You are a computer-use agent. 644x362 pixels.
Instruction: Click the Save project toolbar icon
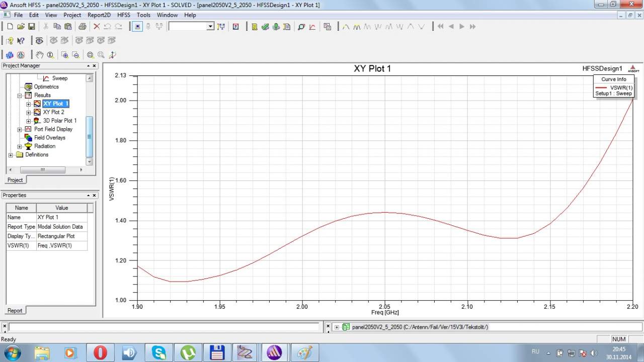coord(31,27)
